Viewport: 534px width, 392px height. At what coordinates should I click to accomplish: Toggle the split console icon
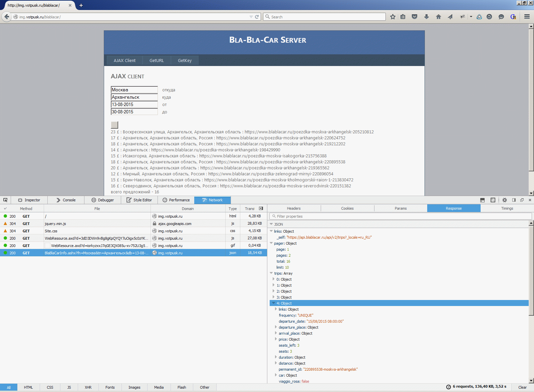(482, 200)
